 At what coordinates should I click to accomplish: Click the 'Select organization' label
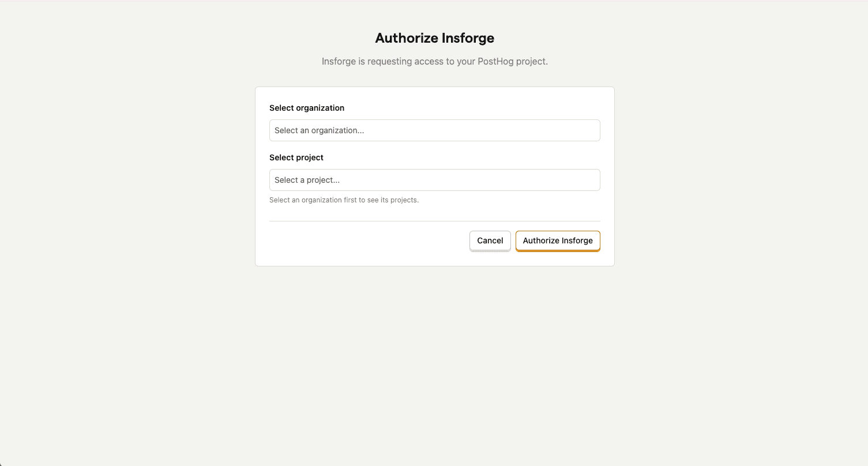click(x=307, y=108)
